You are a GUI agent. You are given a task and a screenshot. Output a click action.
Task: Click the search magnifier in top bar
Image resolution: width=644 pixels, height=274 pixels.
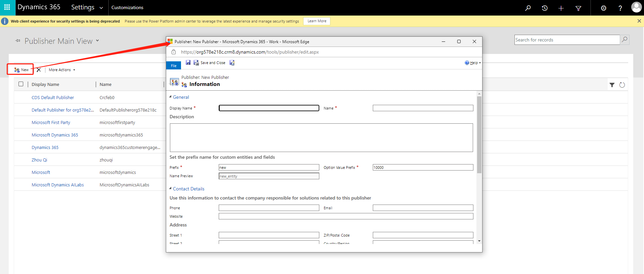tap(528, 8)
